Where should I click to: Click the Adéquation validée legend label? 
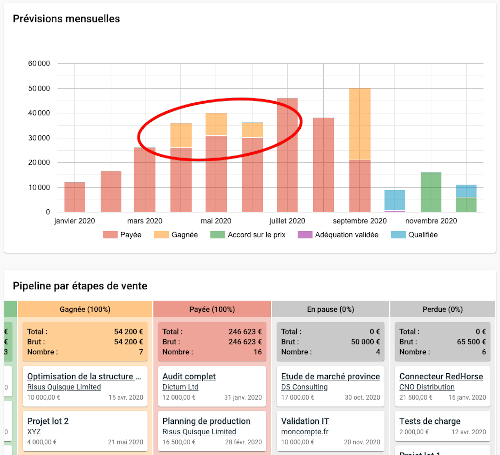tap(347, 235)
